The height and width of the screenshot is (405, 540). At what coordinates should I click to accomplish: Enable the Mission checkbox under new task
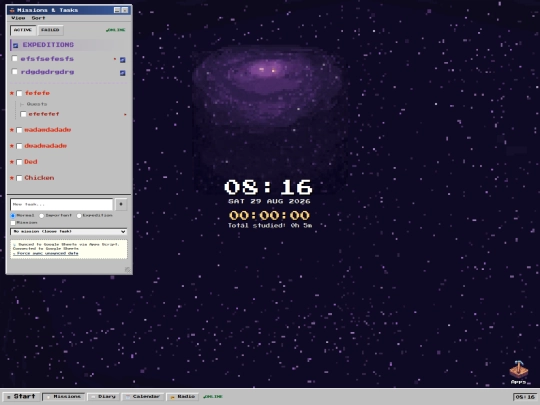point(13,223)
